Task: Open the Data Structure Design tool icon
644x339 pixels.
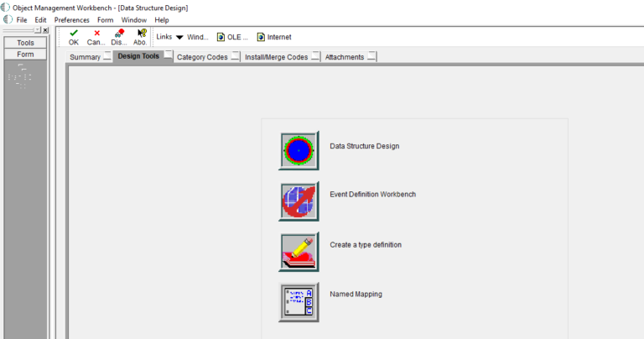Action: pyautogui.click(x=299, y=150)
